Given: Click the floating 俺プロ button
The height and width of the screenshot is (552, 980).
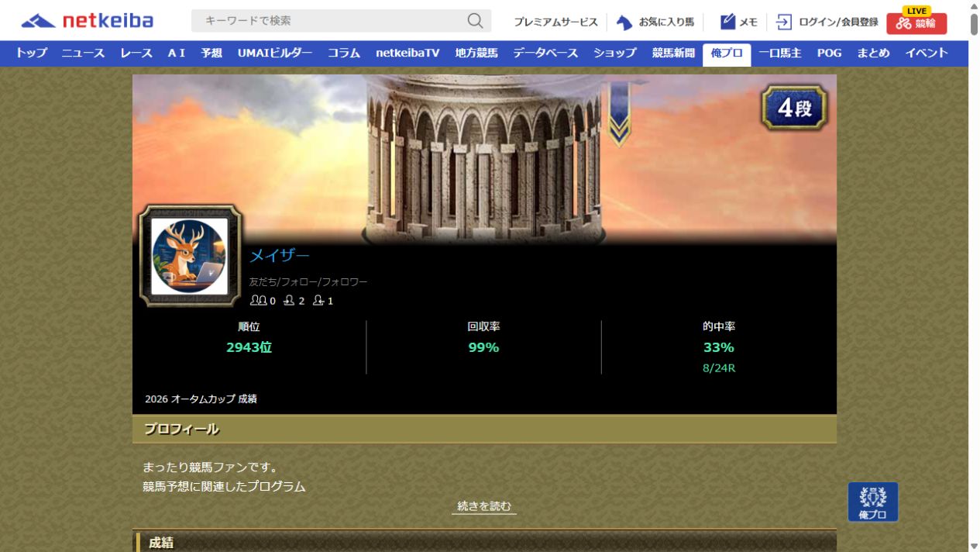Looking at the screenshot, I should click(x=873, y=502).
